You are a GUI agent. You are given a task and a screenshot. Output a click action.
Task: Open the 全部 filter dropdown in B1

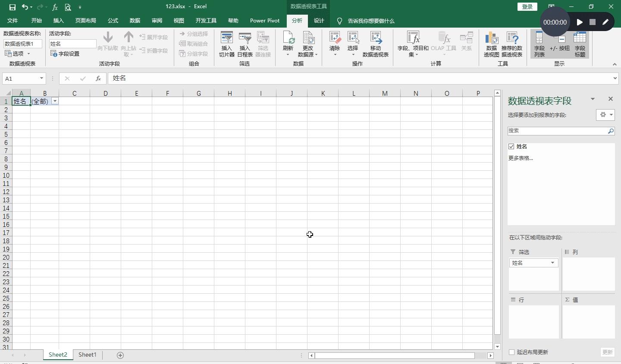click(55, 101)
